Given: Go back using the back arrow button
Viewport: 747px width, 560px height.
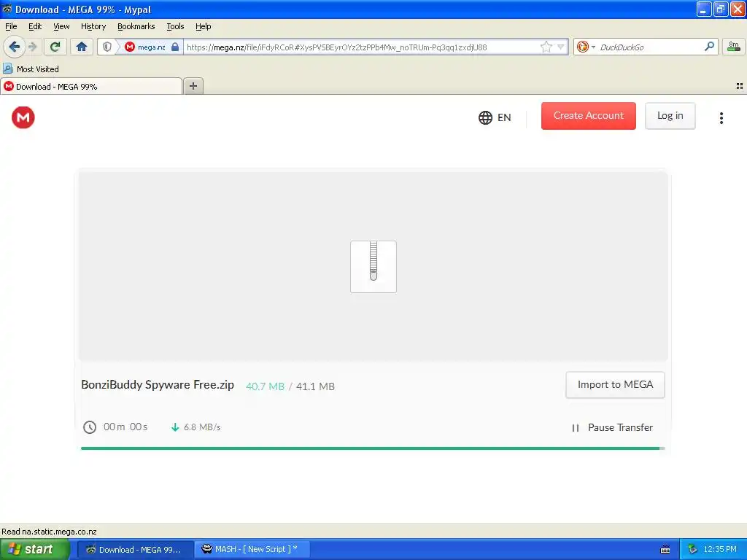Looking at the screenshot, I should point(14,47).
